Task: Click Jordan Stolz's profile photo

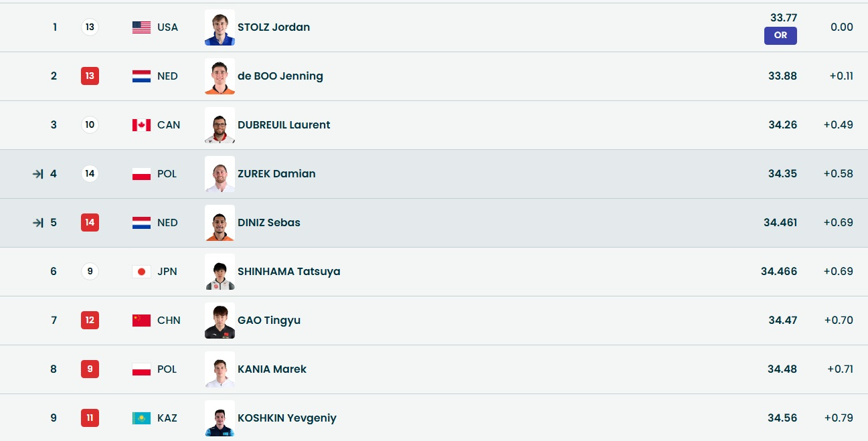Action: [x=220, y=27]
